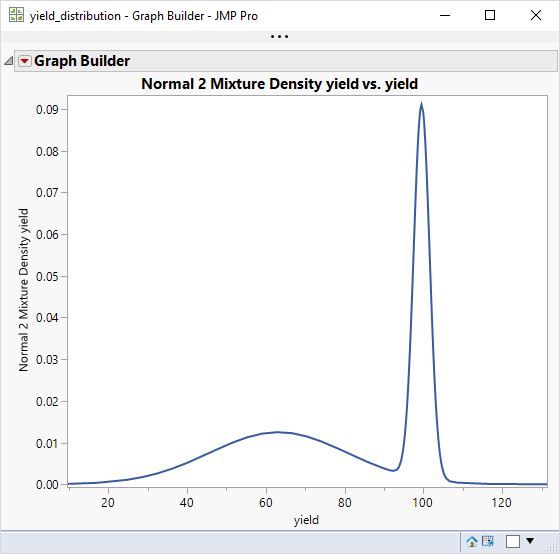Viewport: 560px width, 554px height.
Task: Click the 120 x-axis tick label
Action: (501, 503)
